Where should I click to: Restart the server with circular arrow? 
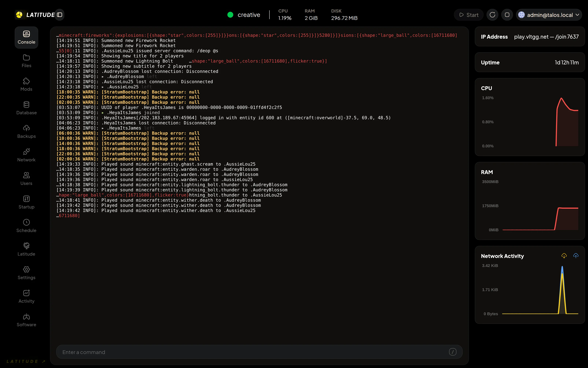tap(492, 15)
